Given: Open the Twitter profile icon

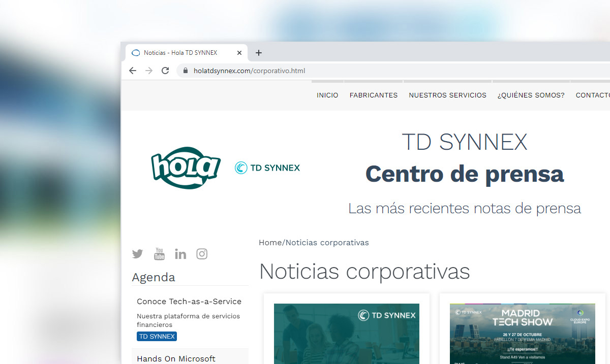Looking at the screenshot, I should coord(137,254).
